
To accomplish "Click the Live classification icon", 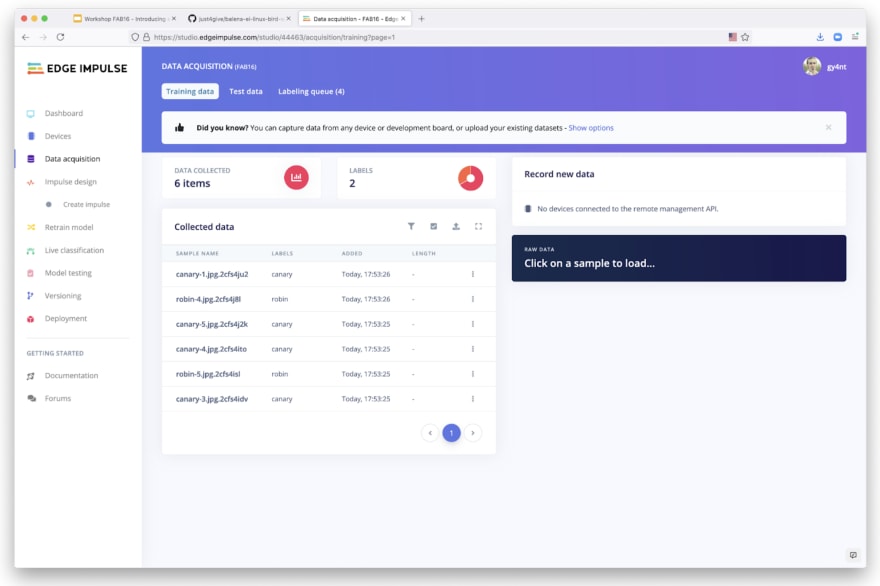I will click(x=31, y=250).
